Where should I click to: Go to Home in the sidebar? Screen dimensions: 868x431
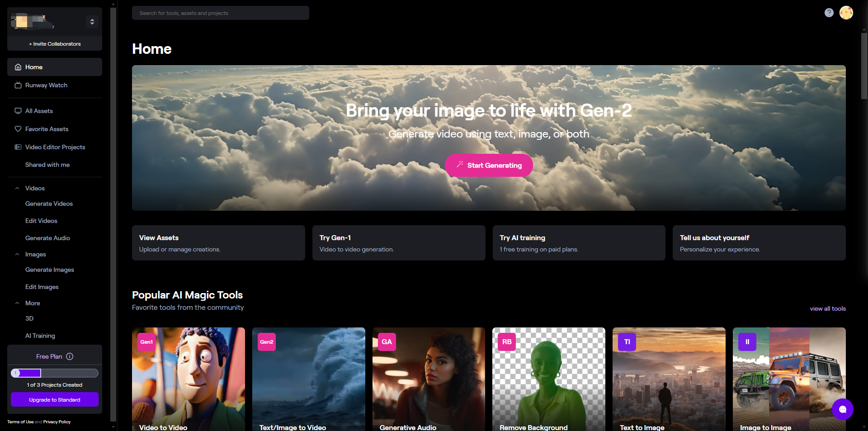(x=55, y=67)
